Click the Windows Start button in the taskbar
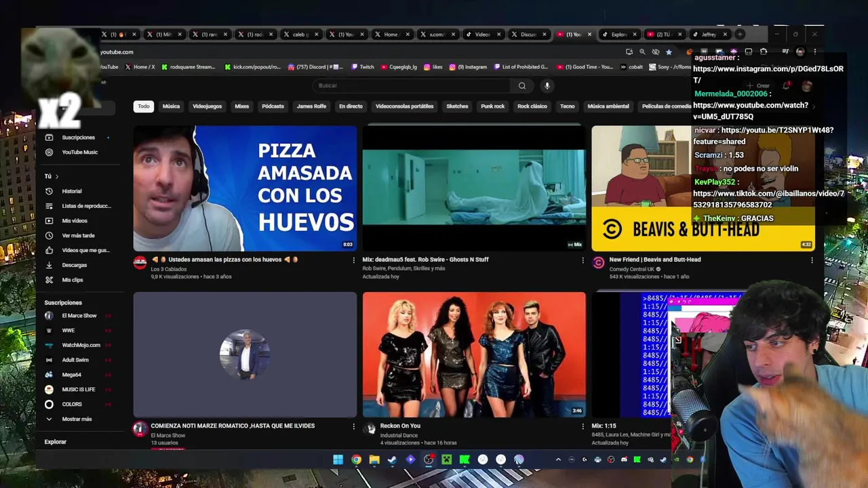This screenshot has height=488, width=868. coord(338,460)
